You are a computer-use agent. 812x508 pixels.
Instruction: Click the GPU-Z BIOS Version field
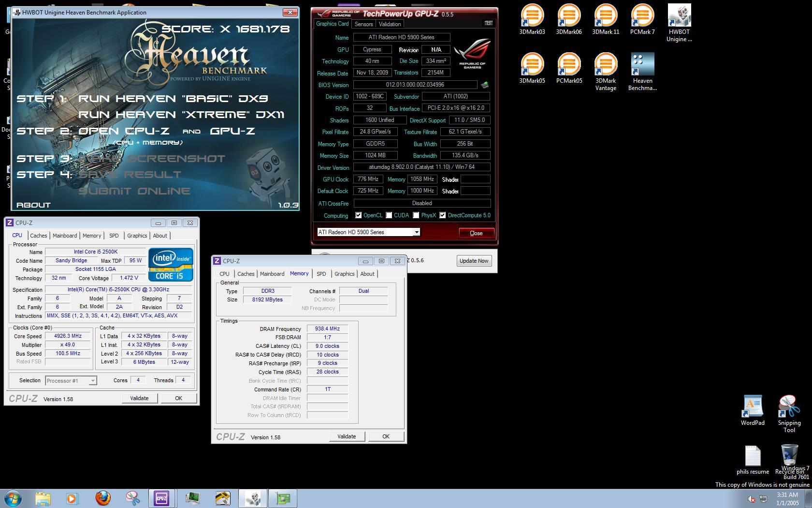[x=415, y=85]
